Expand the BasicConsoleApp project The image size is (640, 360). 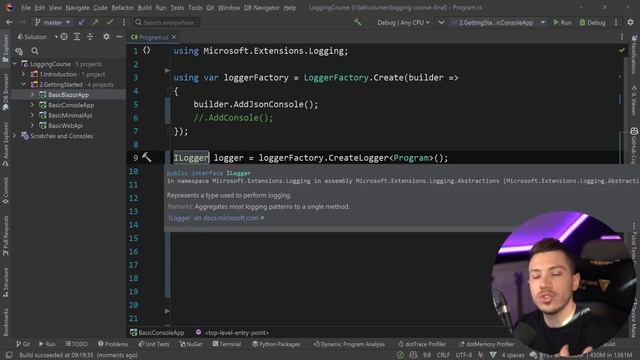[x=32, y=105]
